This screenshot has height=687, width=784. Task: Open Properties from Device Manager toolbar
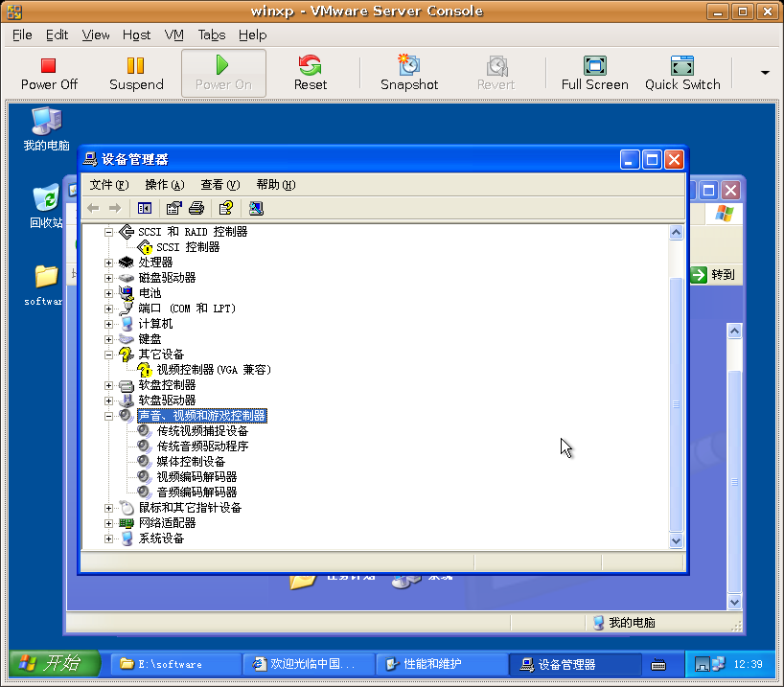[173, 208]
